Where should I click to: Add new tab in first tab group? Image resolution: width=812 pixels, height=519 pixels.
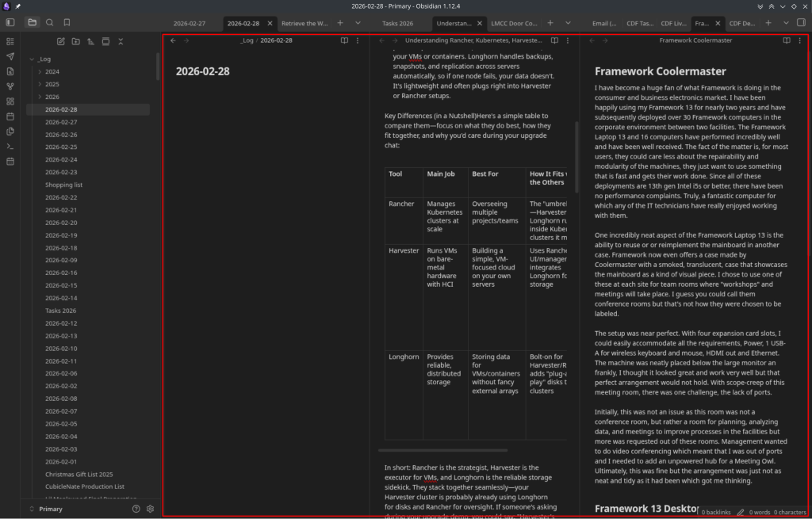pyautogui.click(x=340, y=23)
